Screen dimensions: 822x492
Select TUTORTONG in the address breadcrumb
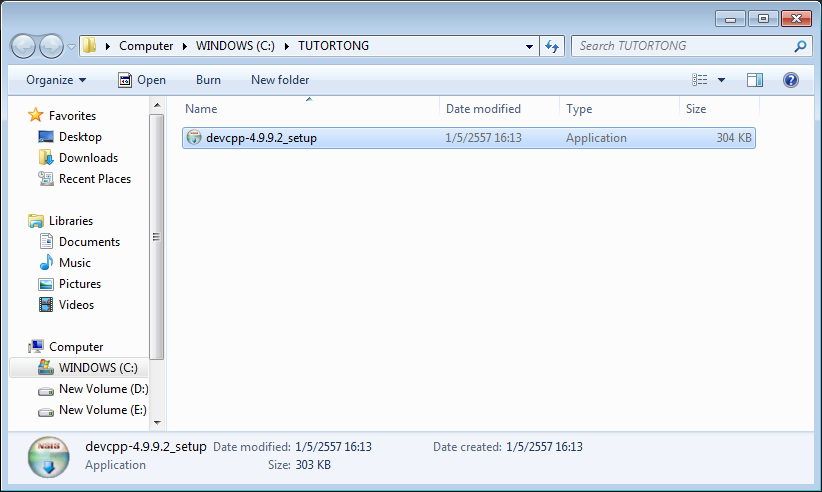(333, 46)
